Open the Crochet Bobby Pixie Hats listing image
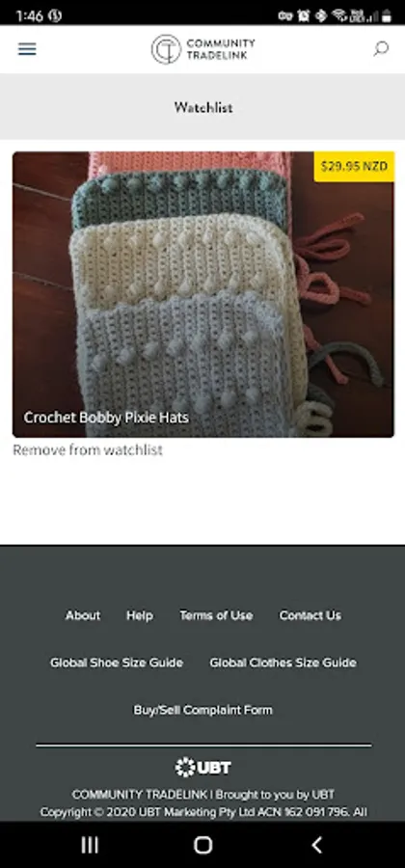Screen dimensions: 405x868 click(203, 294)
